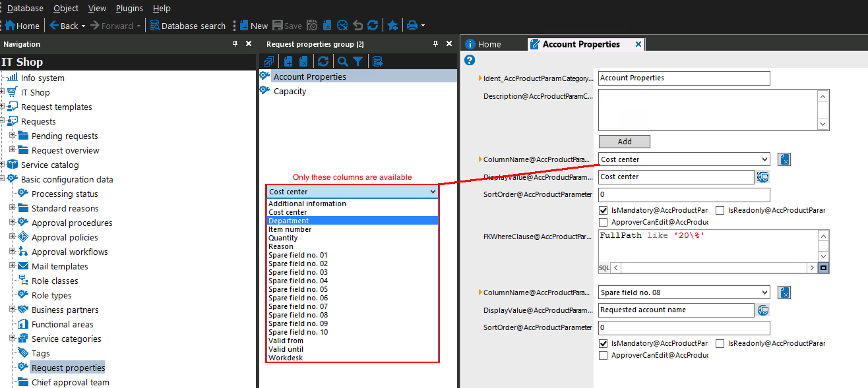
Task: Expand the where clause editor window icon
Action: [823, 268]
